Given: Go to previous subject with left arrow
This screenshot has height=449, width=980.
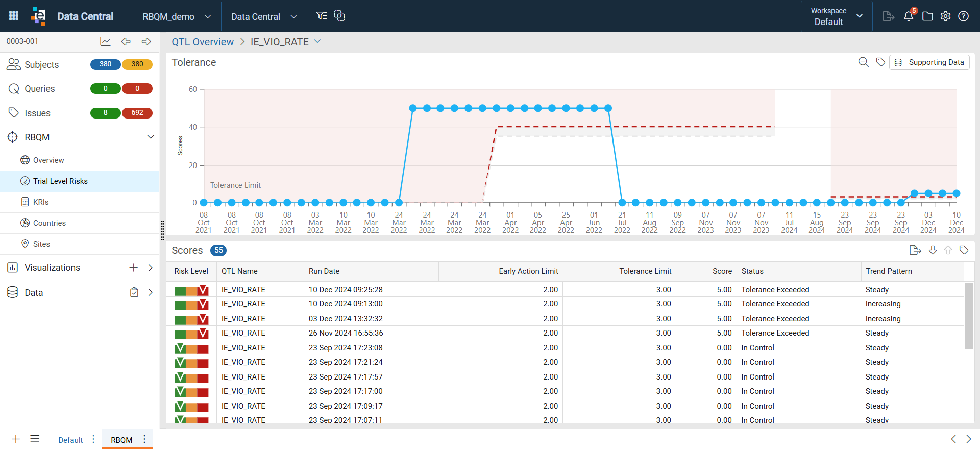Looking at the screenshot, I should point(126,41).
